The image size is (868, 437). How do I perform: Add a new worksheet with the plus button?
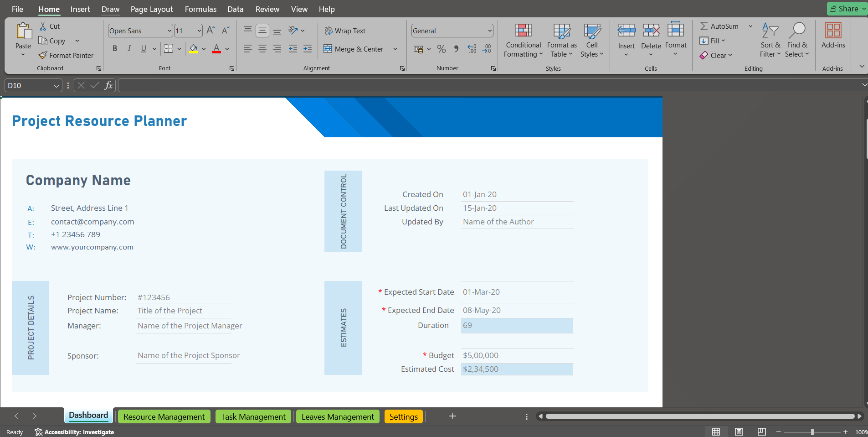(452, 416)
